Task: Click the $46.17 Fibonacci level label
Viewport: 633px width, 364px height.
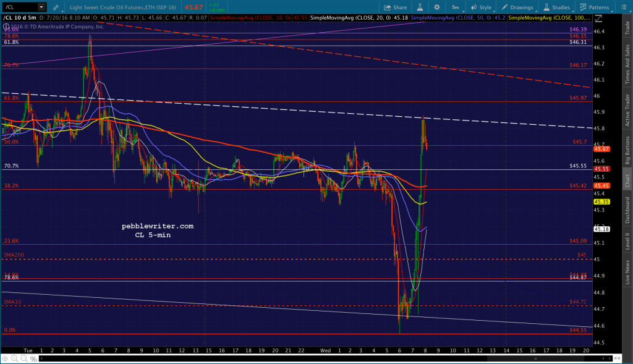Action: tap(578, 64)
